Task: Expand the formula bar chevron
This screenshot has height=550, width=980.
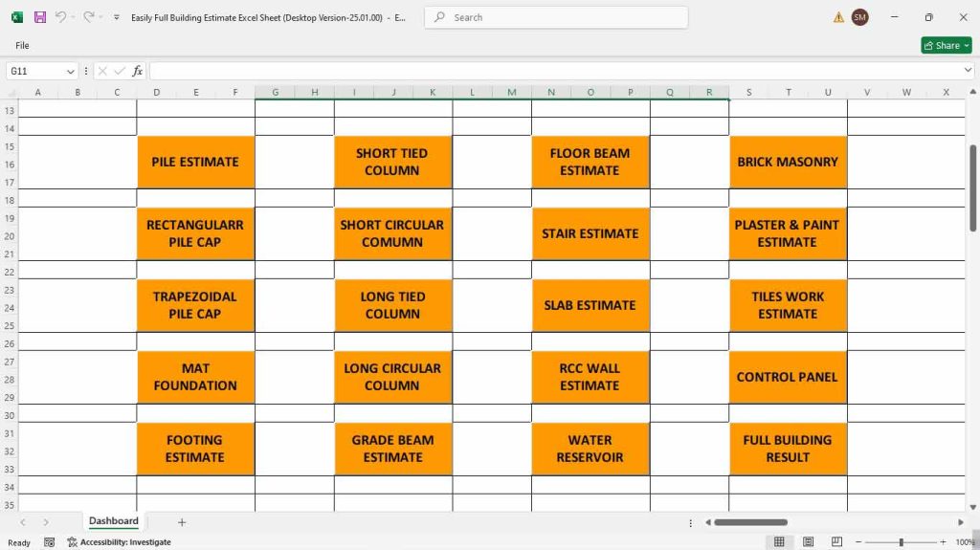Action: [968, 71]
